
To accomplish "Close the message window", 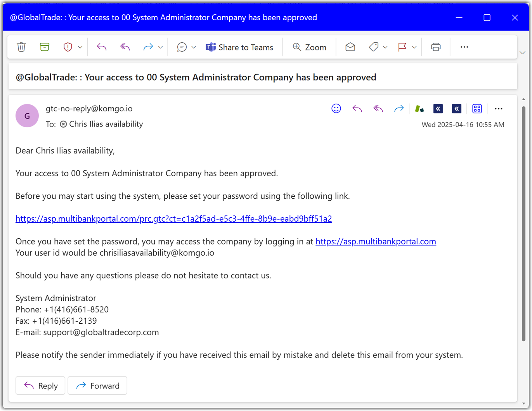I will tap(515, 17).
